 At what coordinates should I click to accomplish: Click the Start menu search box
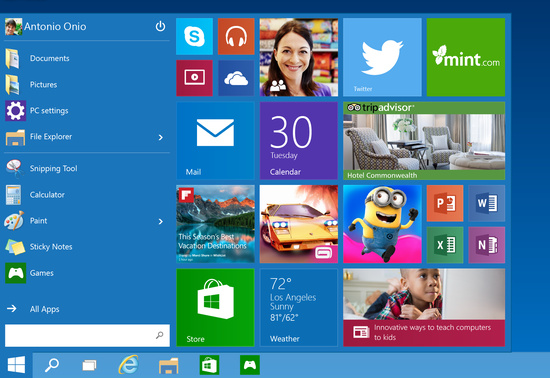(x=87, y=336)
